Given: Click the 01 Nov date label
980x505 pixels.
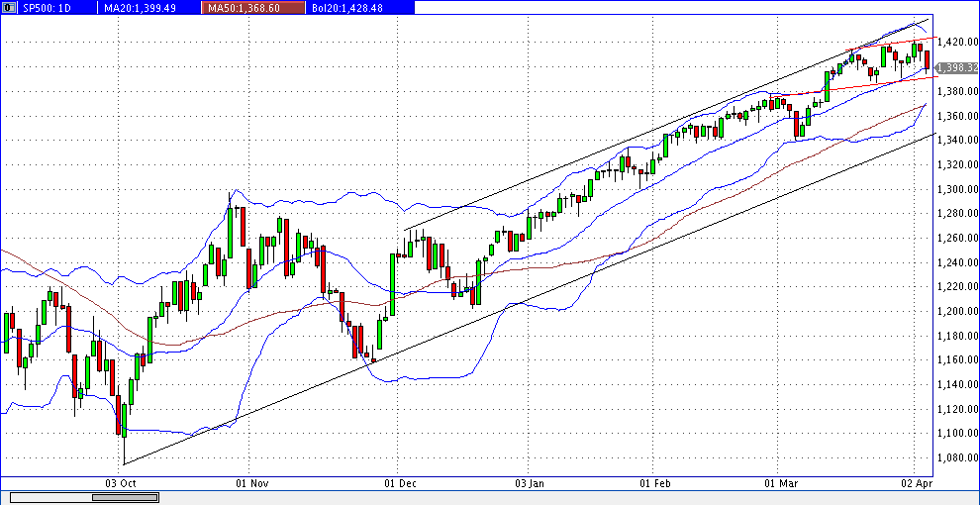Looking at the screenshot, I should click(x=251, y=483).
